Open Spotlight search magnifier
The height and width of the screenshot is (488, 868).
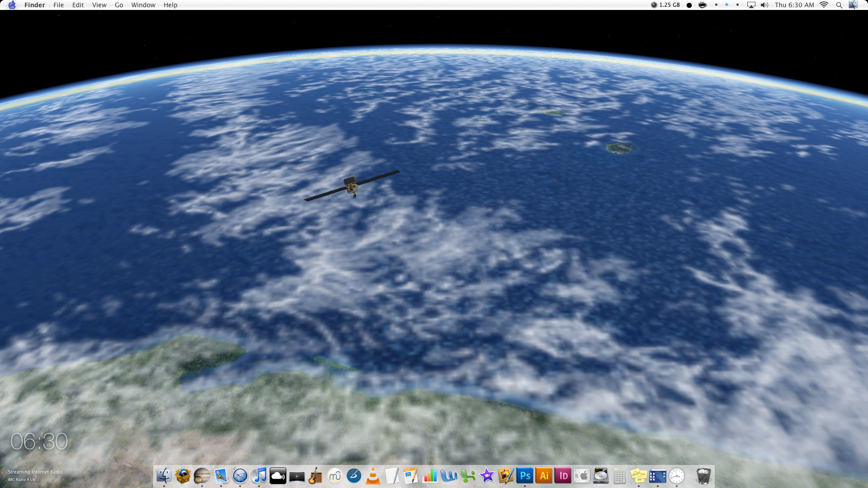coord(839,5)
